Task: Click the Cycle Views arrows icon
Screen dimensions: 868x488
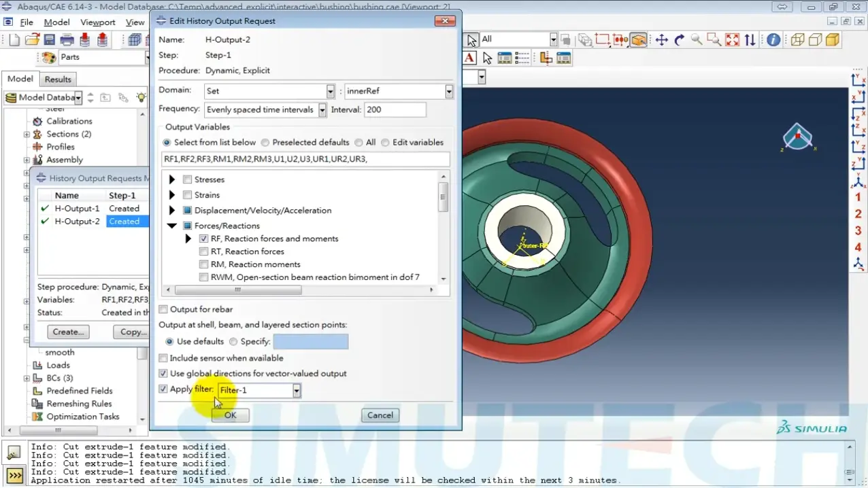Action: tap(750, 40)
